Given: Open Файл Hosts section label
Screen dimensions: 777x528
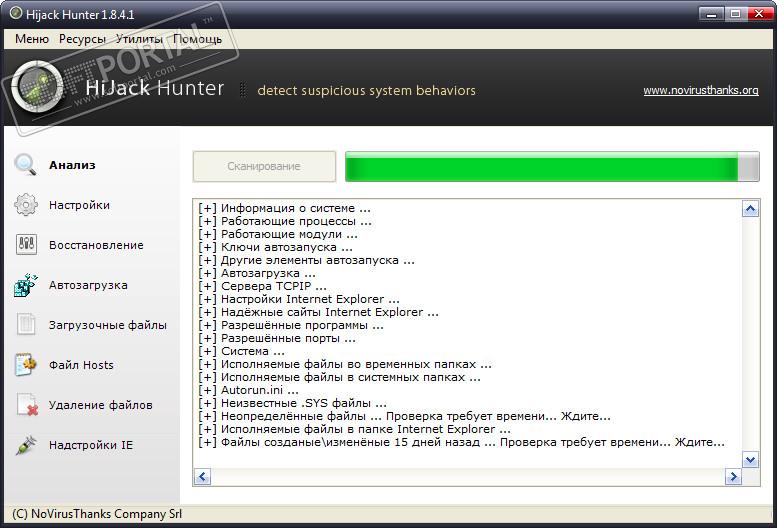Looking at the screenshot, I should click(81, 365).
